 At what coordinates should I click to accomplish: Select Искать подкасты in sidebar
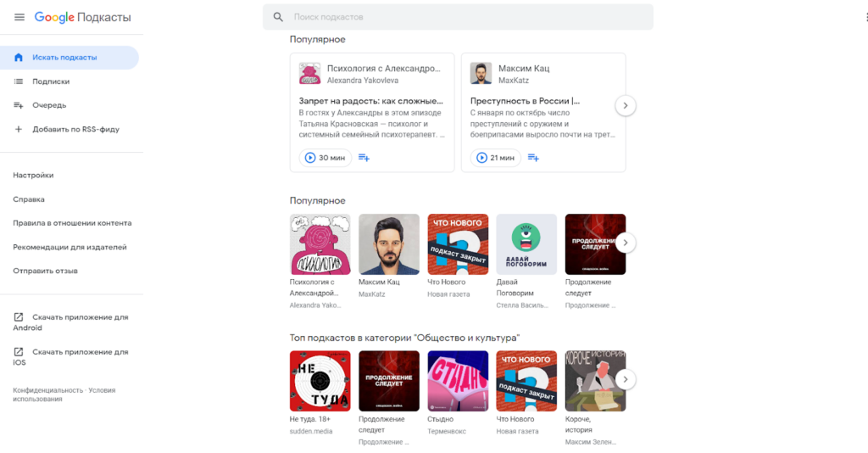(70, 58)
